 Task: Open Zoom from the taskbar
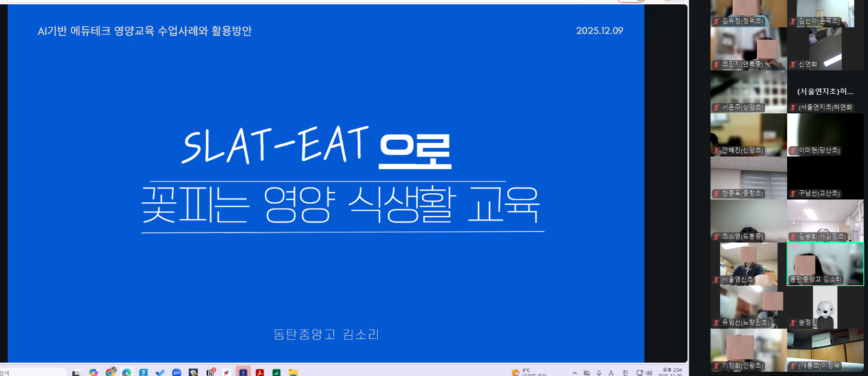(177, 372)
